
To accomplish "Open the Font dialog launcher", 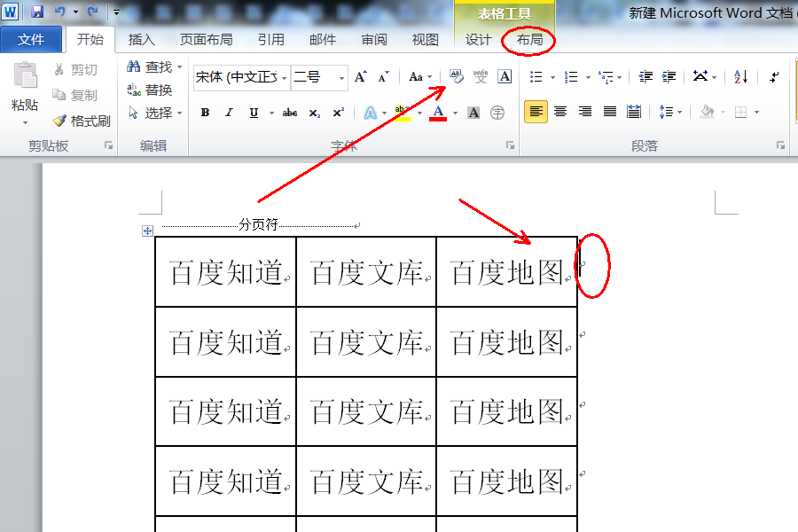I will click(510, 145).
